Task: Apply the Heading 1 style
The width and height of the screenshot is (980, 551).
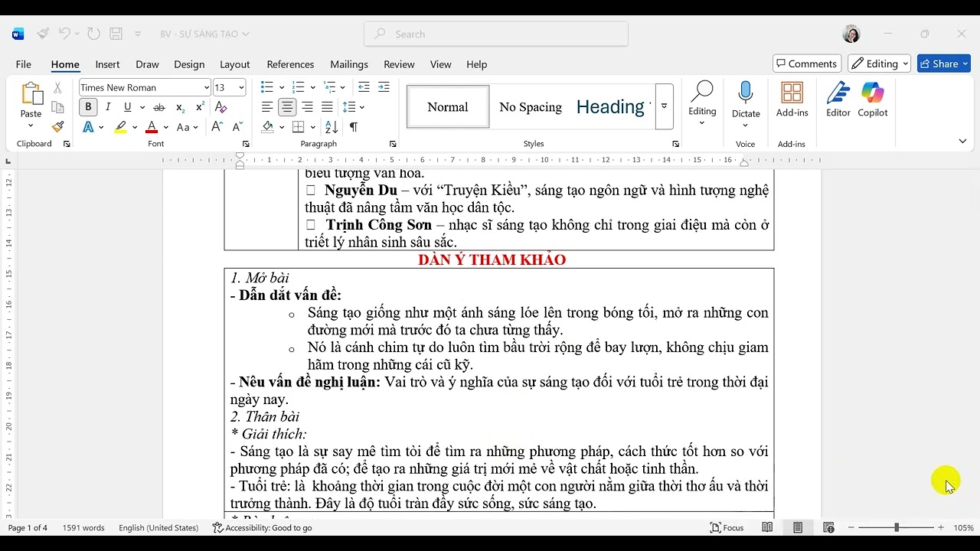Action: coord(612,107)
